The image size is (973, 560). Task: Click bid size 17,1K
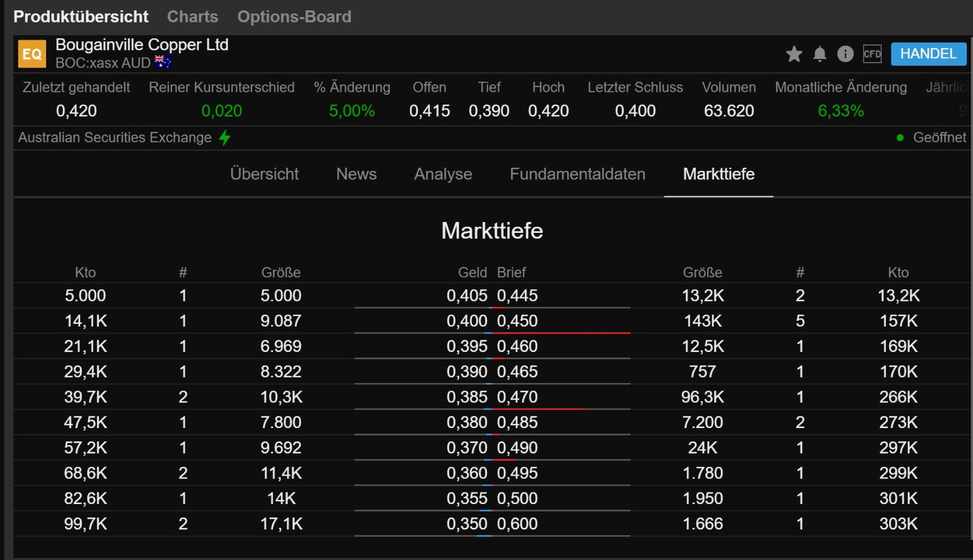282,524
